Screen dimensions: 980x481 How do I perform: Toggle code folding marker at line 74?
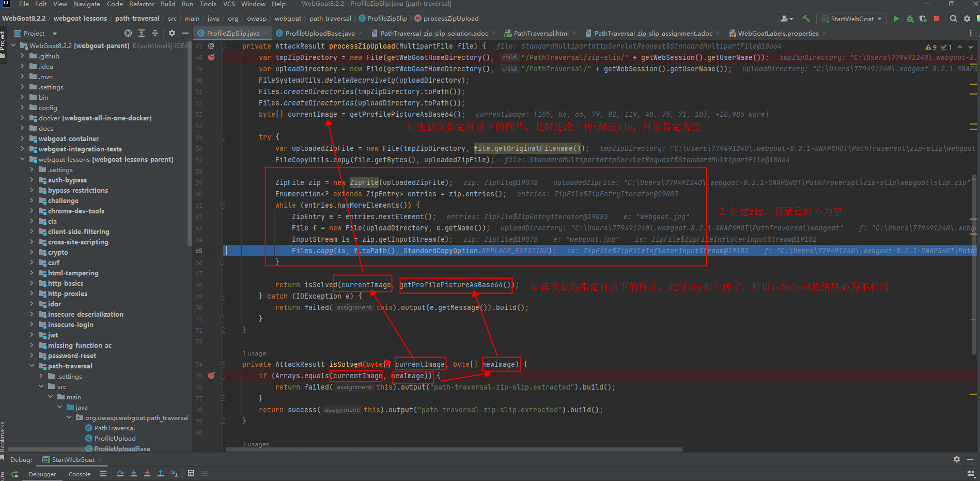223,365
